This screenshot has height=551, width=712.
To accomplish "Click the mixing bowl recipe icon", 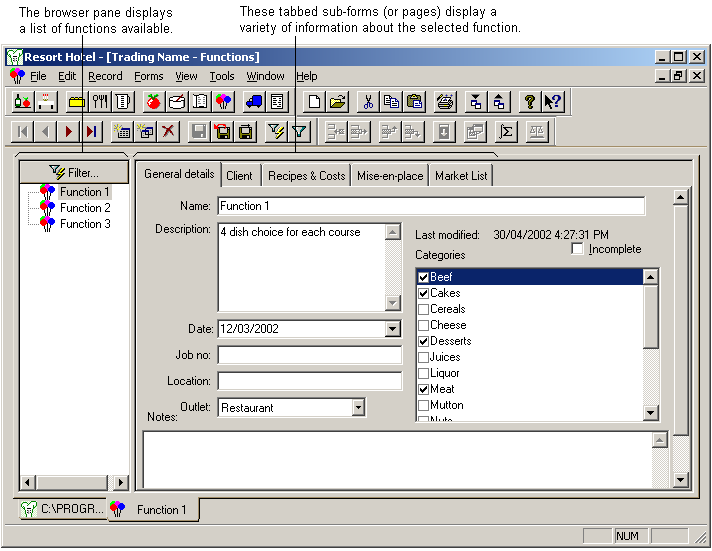I will (x=177, y=101).
